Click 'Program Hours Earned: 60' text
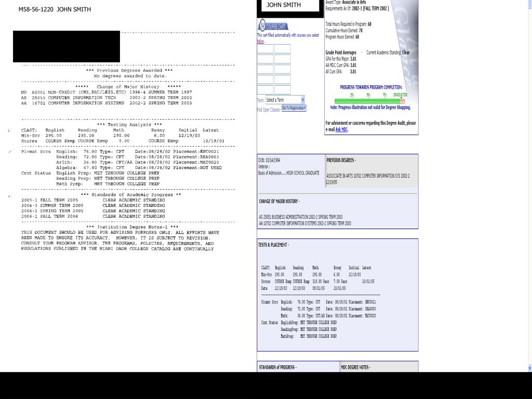This screenshot has height=399, width=532. point(342,37)
